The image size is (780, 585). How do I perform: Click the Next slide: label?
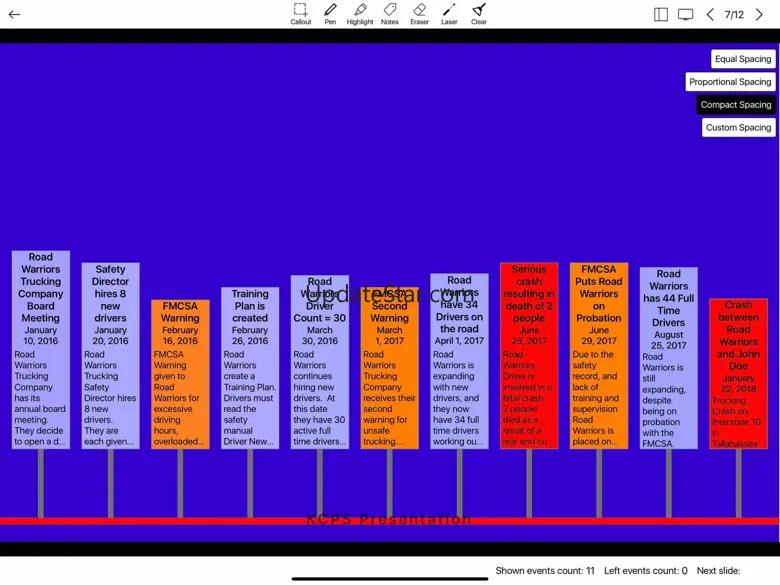click(x=718, y=571)
